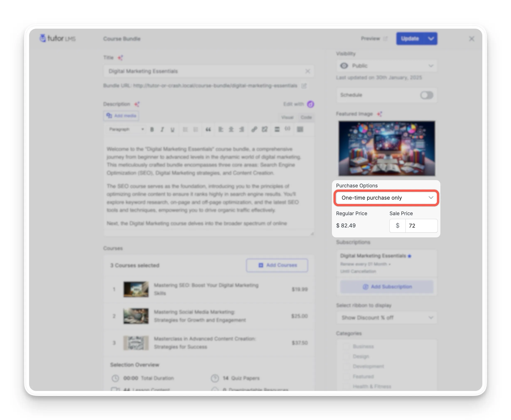Open the ribbon display dropdown
511x420 pixels.
[x=387, y=317]
